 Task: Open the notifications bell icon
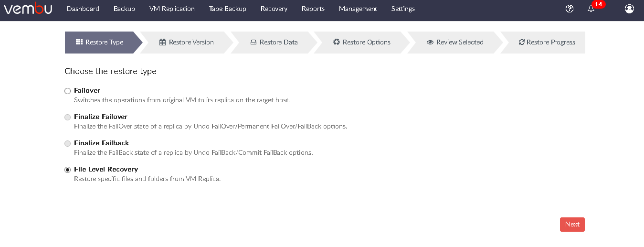tap(591, 9)
